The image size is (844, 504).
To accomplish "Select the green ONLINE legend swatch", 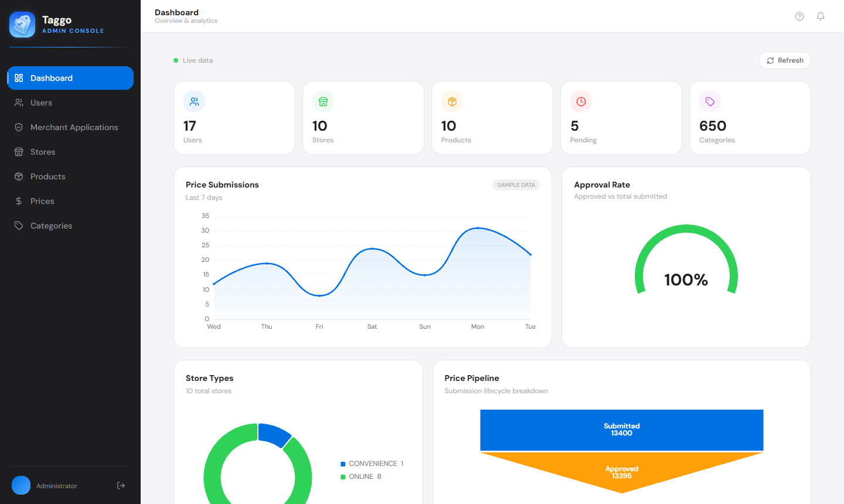I will (343, 477).
